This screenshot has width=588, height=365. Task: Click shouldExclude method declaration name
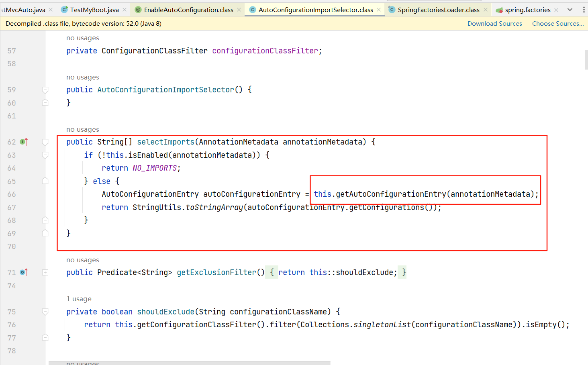(x=166, y=312)
